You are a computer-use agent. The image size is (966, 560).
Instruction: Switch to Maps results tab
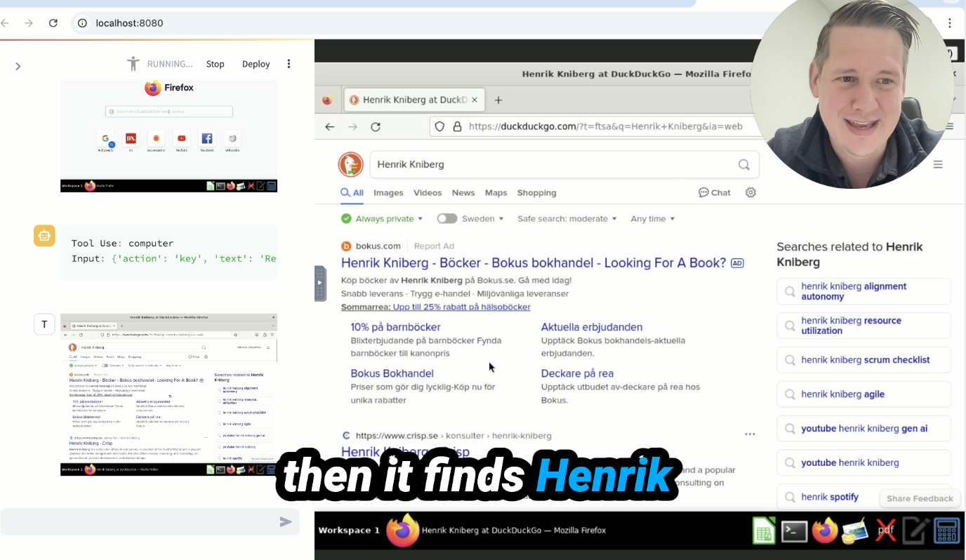(x=496, y=192)
